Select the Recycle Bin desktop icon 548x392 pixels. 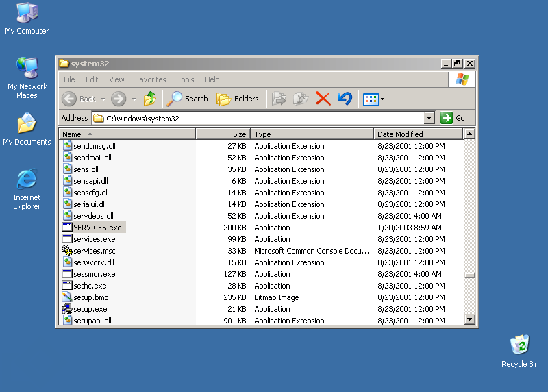pos(520,345)
